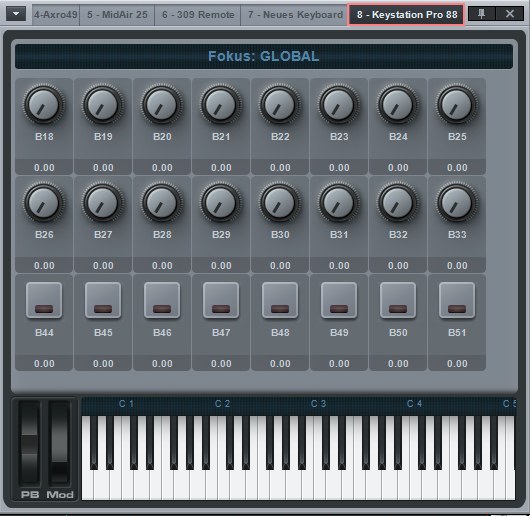Click knob B28
The height and width of the screenshot is (516, 530).
click(162, 202)
